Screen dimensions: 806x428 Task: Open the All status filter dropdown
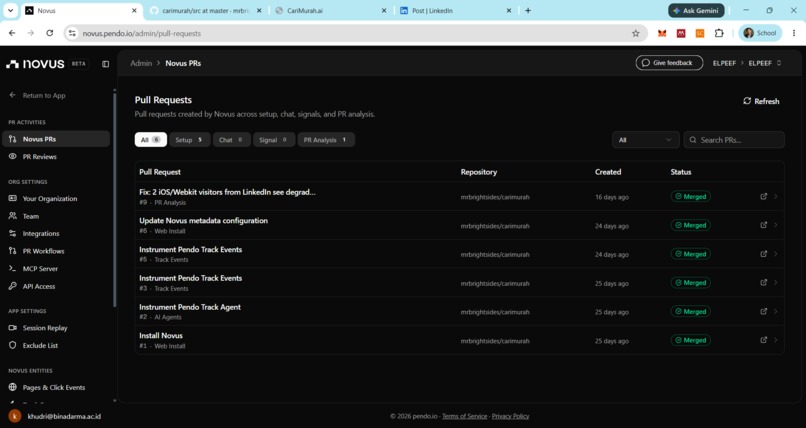pos(646,140)
